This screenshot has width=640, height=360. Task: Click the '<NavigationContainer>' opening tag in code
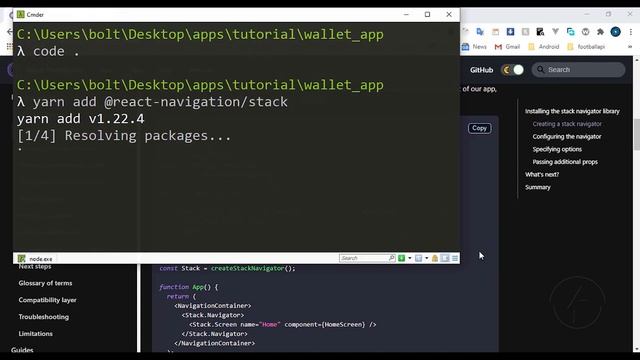213,306
